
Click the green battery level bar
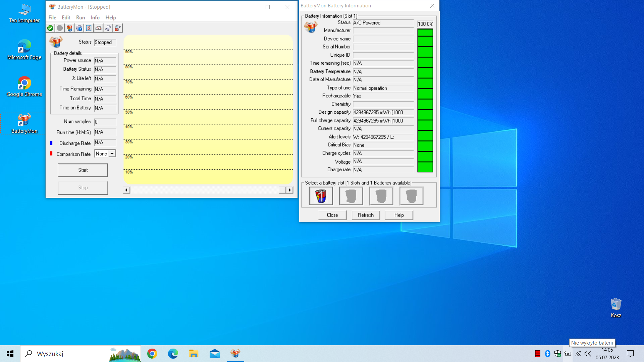point(425,101)
